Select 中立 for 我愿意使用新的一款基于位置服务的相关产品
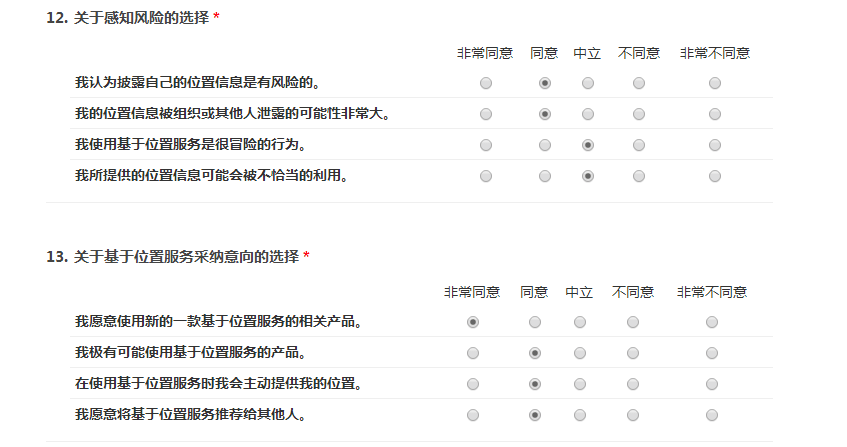Image resolution: width=847 pixels, height=447 pixels. coord(580,322)
